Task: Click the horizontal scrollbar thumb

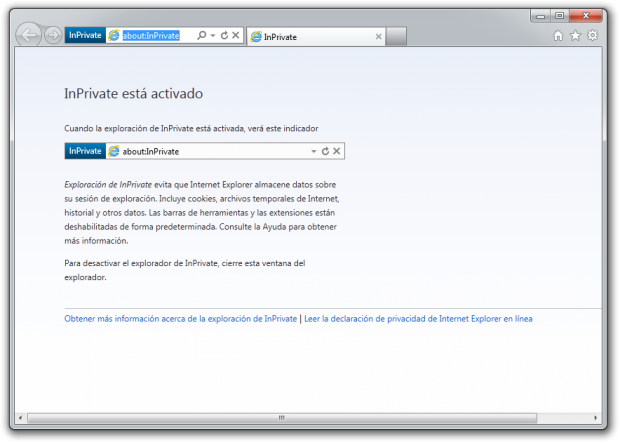Action: pyautogui.click(x=282, y=418)
